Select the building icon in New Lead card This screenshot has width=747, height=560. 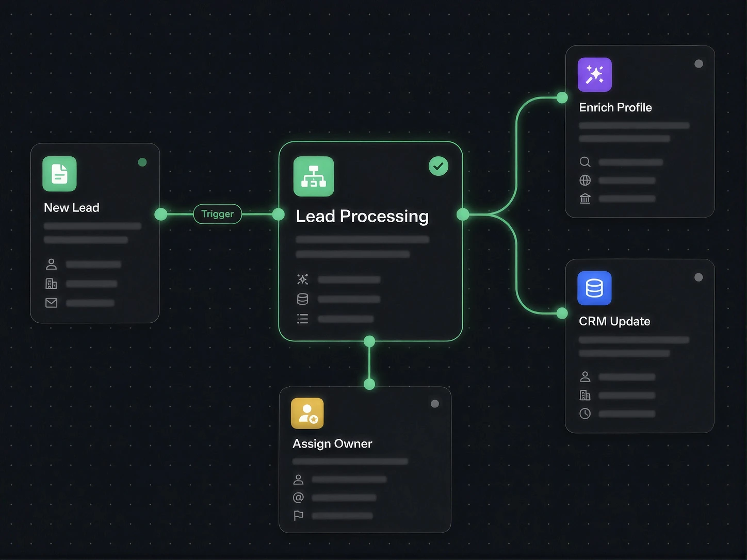coord(51,284)
